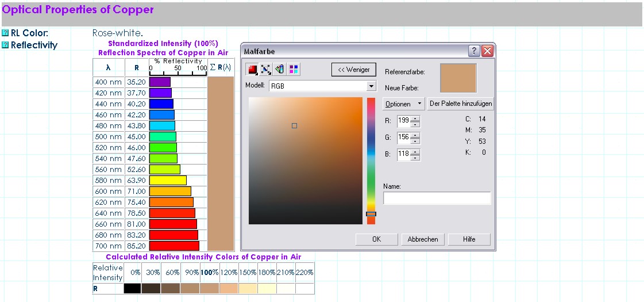Click the << Weniger button

point(354,70)
